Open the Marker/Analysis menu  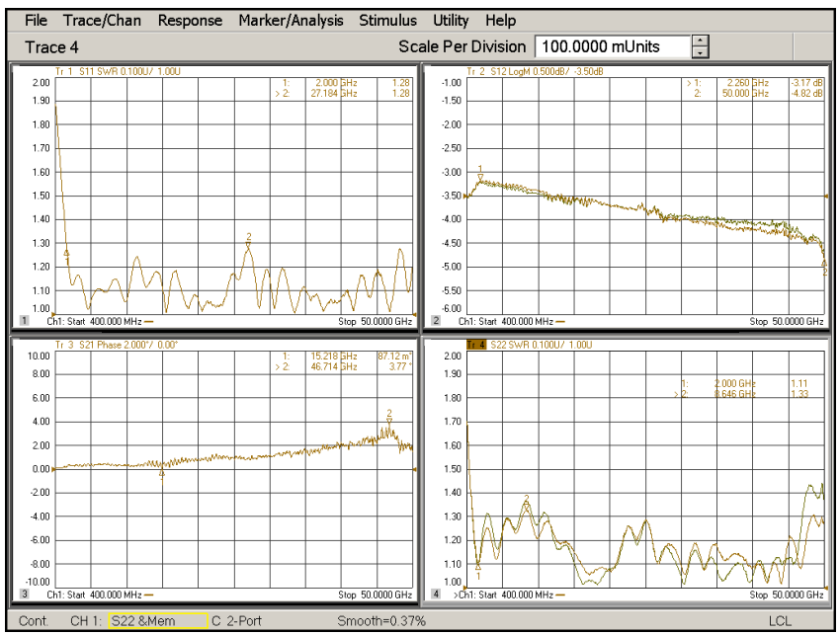pos(291,20)
